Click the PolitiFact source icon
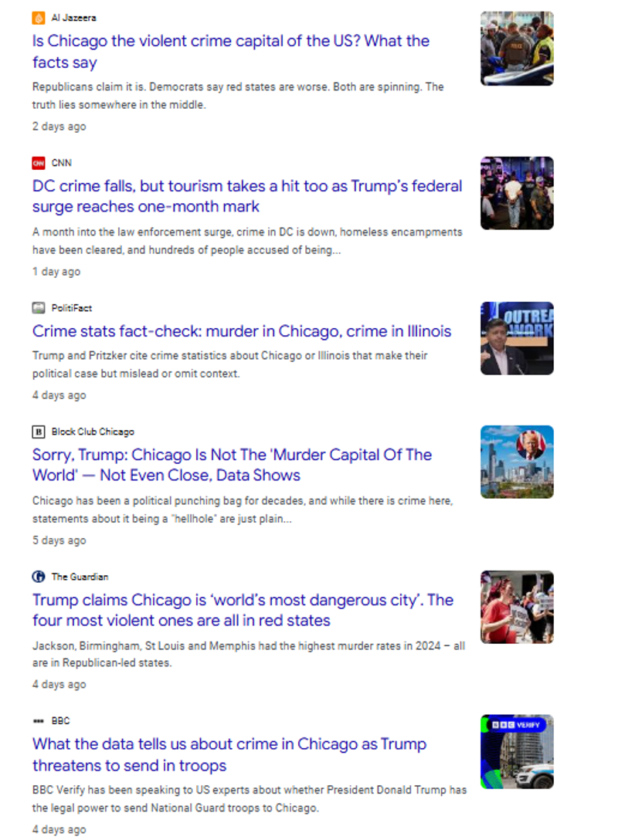 (x=39, y=308)
